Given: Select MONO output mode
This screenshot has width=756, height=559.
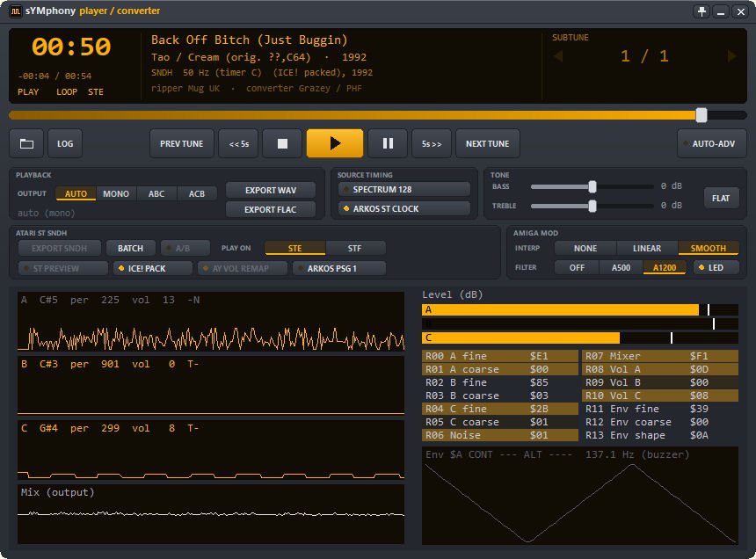Looking at the screenshot, I should (x=116, y=193).
